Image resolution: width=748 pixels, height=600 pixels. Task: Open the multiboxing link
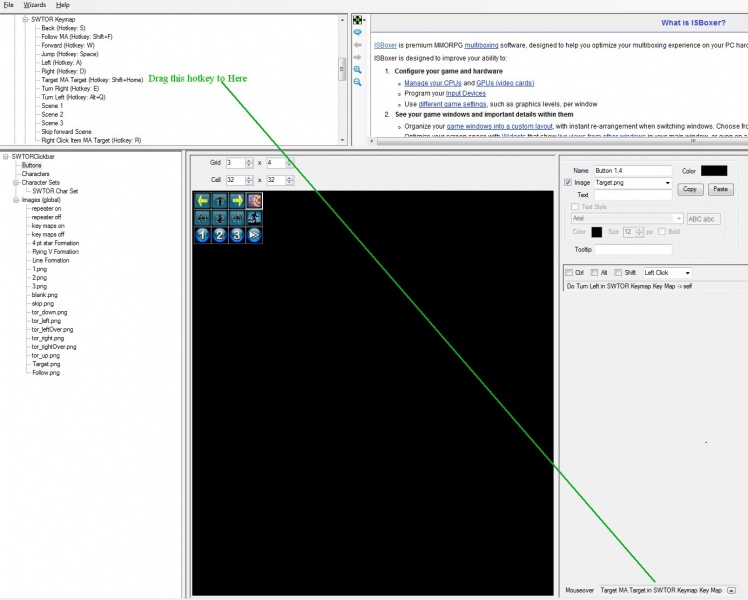481,45
